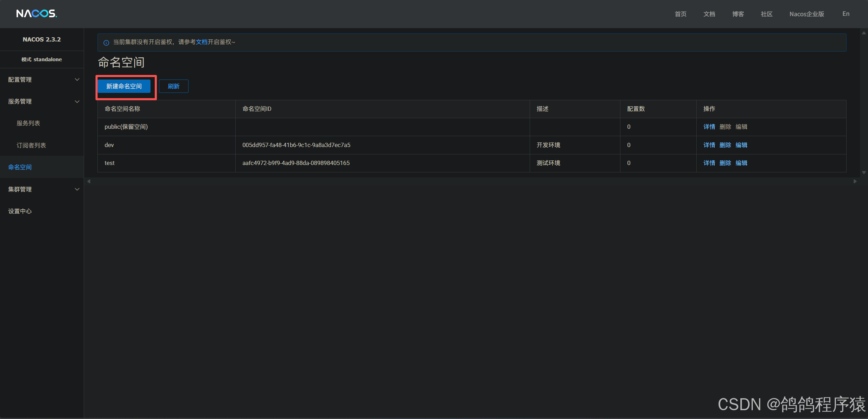Image resolution: width=868 pixels, height=419 pixels.
Task: Select 命名空间 in the sidebar
Action: (20, 167)
